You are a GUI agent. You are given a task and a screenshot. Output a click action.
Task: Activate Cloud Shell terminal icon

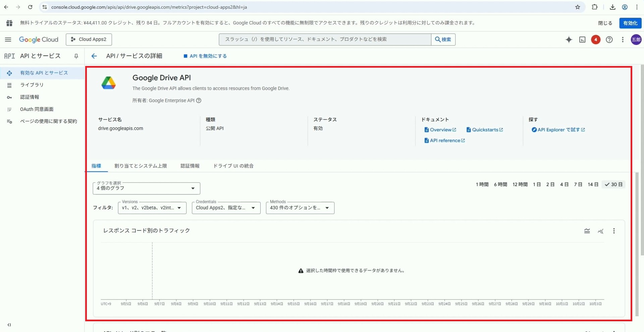pyautogui.click(x=582, y=40)
